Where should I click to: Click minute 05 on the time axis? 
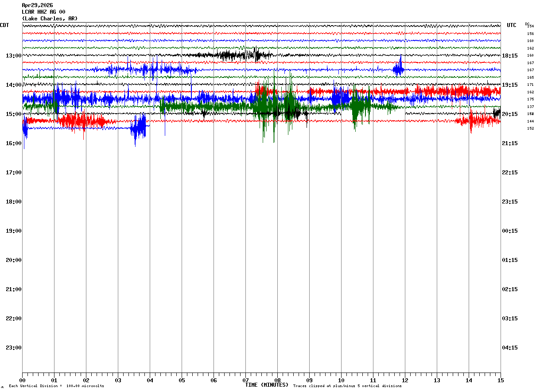[x=182, y=380]
